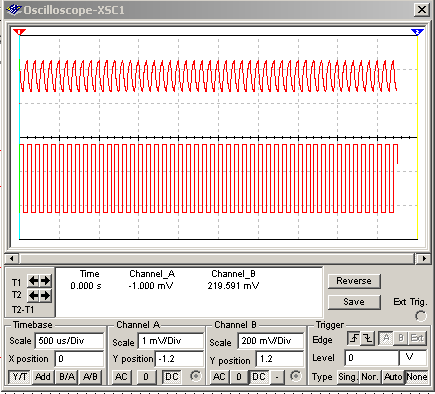Edit Channel B Y position field
Viewport: 435px width, 394px height.
click(x=280, y=359)
